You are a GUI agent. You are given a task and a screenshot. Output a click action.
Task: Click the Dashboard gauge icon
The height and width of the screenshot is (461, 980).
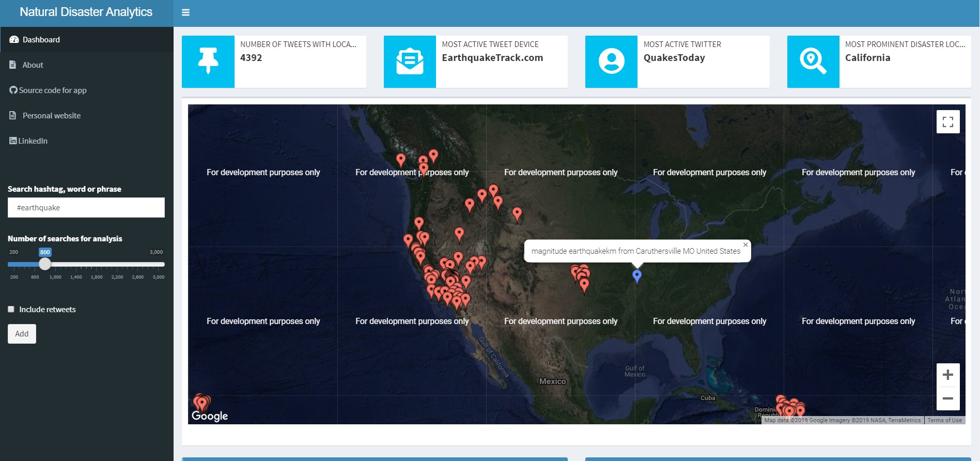[14, 39]
